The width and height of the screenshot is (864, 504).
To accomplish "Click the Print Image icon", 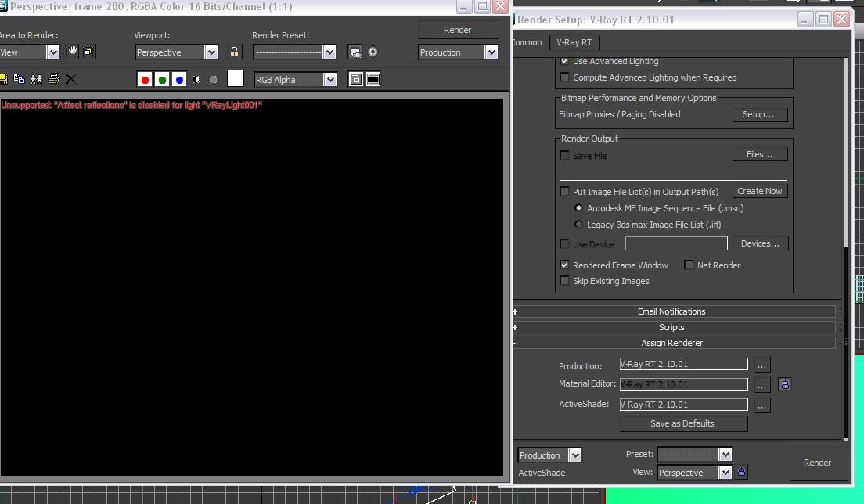I will click(x=53, y=79).
